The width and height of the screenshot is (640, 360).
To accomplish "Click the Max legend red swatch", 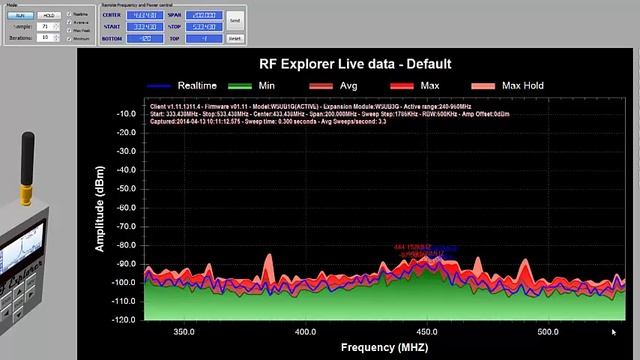I will (402, 86).
